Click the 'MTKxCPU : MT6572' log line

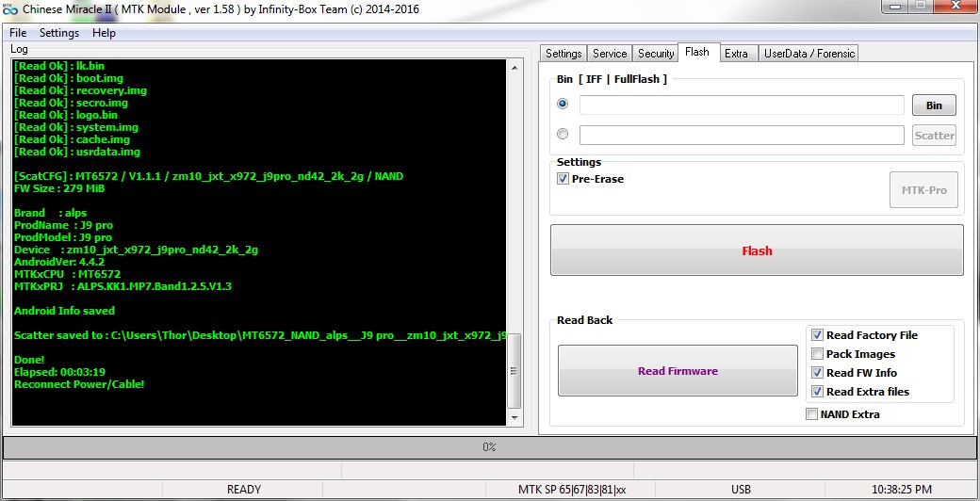pyautogui.click(x=68, y=274)
